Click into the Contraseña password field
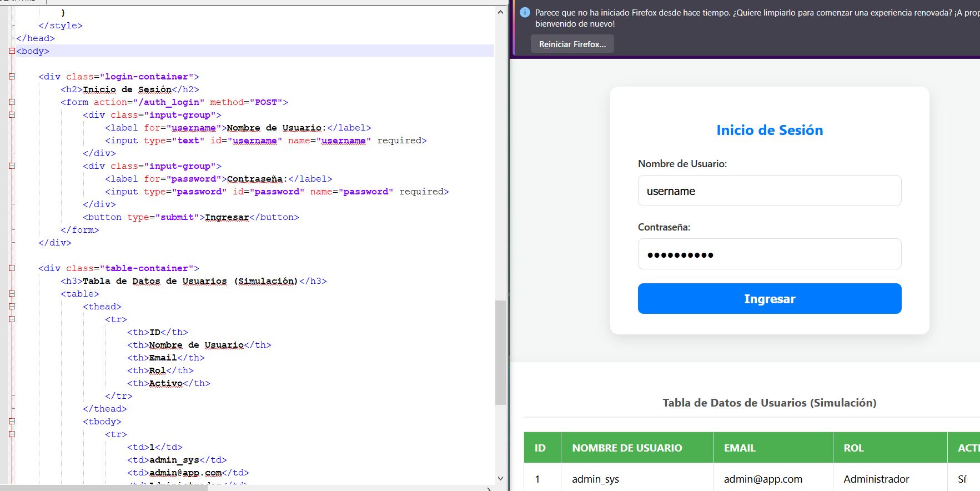 pos(769,254)
